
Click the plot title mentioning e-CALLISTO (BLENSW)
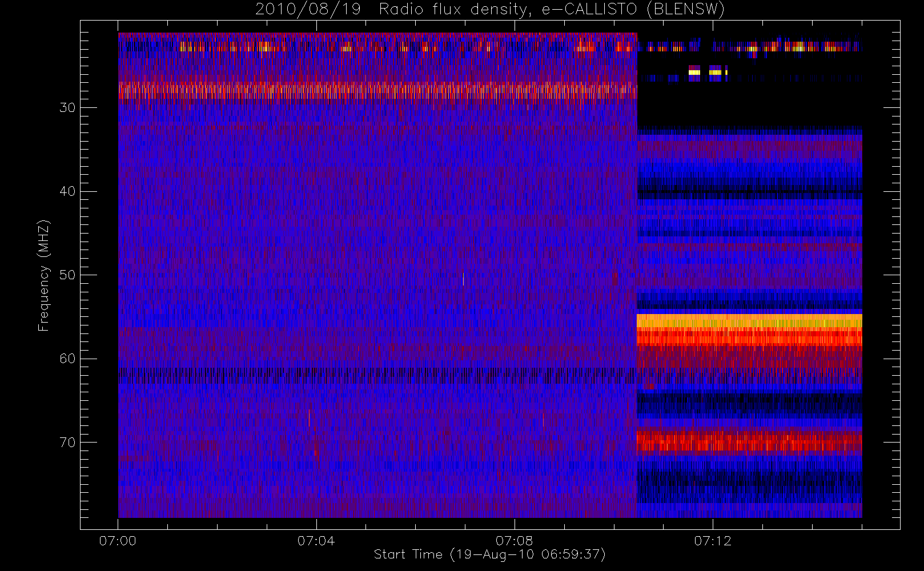(x=490, y=10)
